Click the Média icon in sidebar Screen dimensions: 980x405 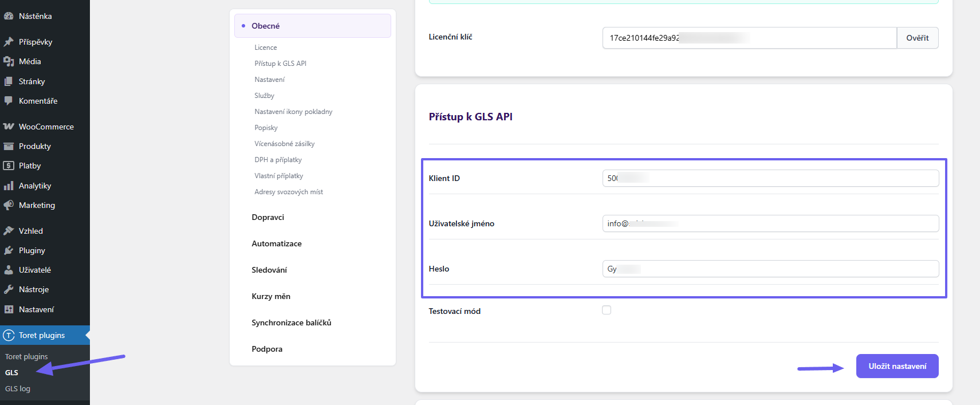pos(9,61)
